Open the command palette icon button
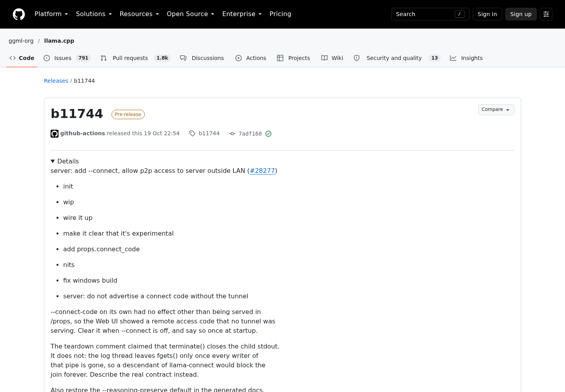Screen dimensions: 565x392 tap(546, 14)
